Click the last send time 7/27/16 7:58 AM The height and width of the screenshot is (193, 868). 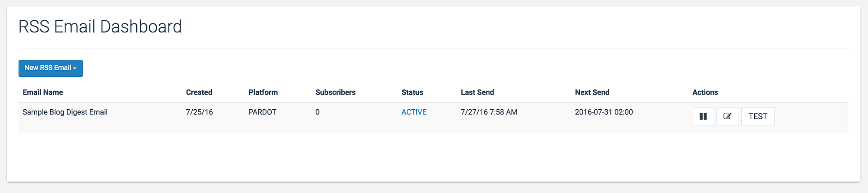[489, 112]
